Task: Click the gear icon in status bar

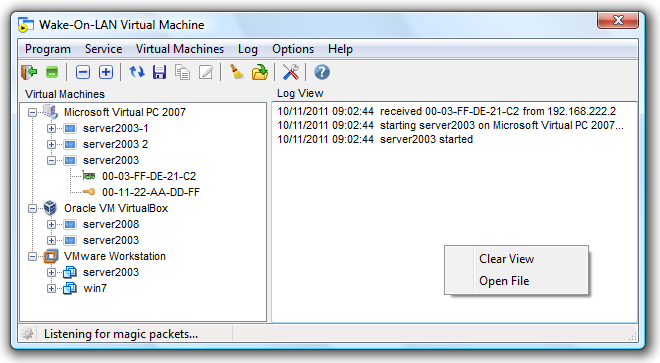Action: pos(28,334)
